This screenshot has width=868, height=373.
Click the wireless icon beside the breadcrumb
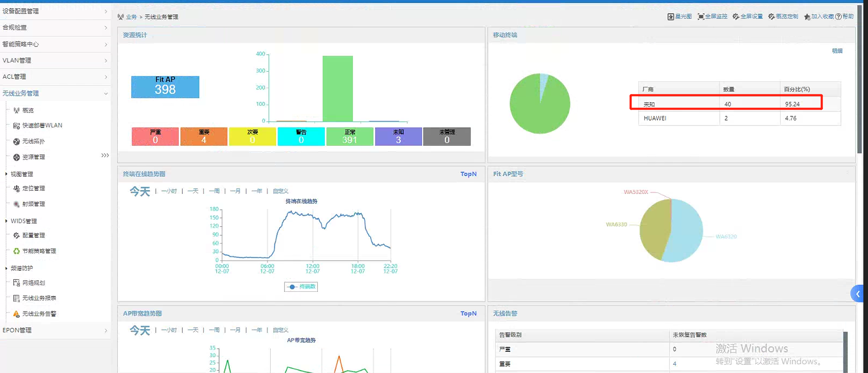coord(121,17)
